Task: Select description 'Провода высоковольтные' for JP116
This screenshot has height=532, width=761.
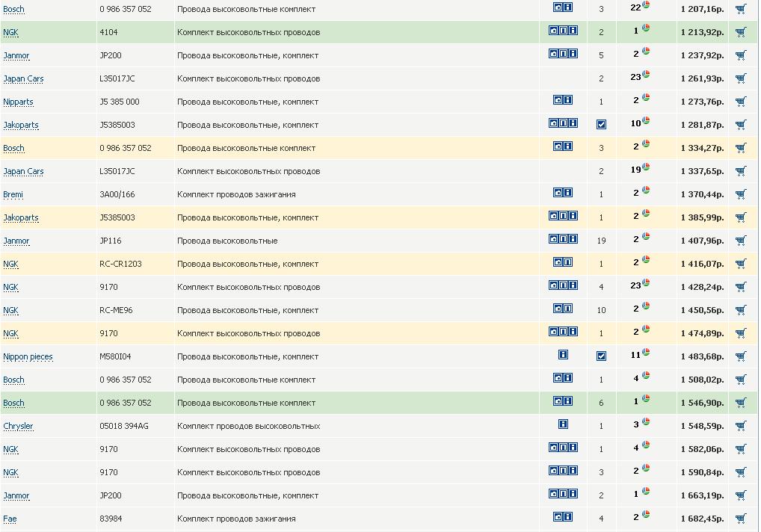Action: (x=227, y=241)
